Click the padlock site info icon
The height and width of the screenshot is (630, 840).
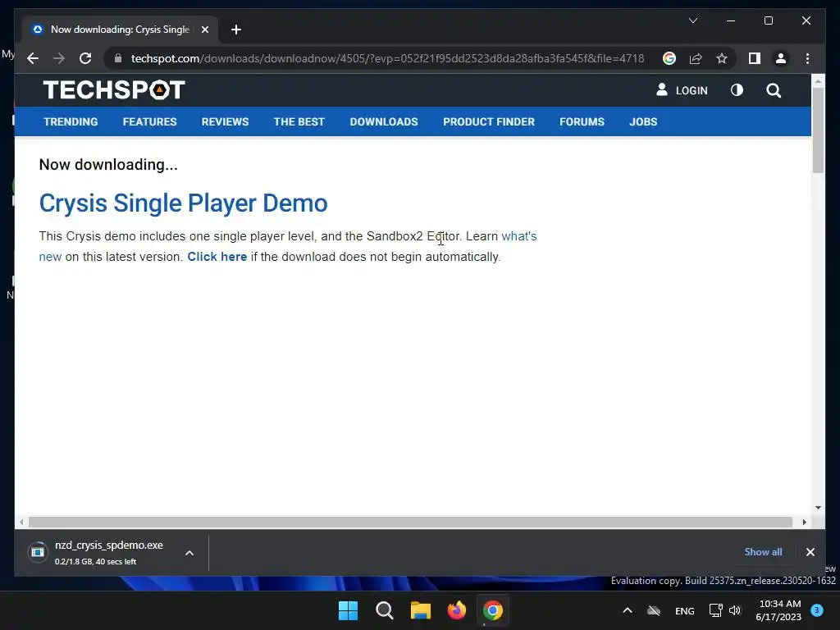point(118,58)
